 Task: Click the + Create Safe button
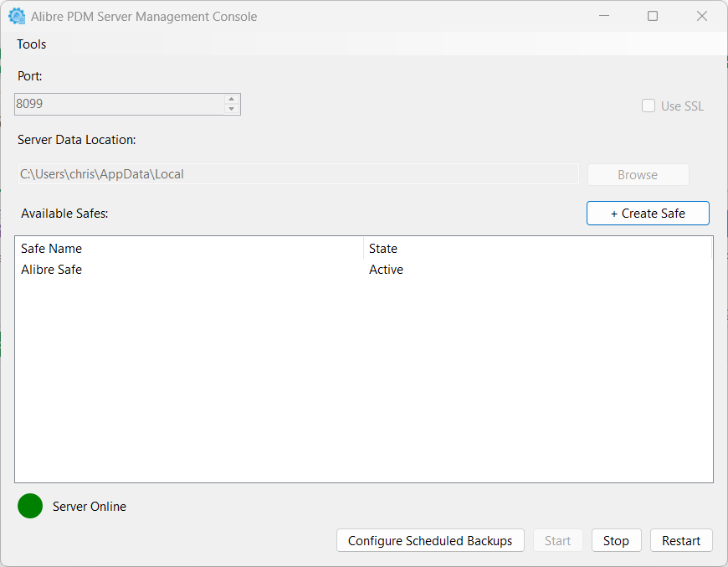tap(648, 214)
